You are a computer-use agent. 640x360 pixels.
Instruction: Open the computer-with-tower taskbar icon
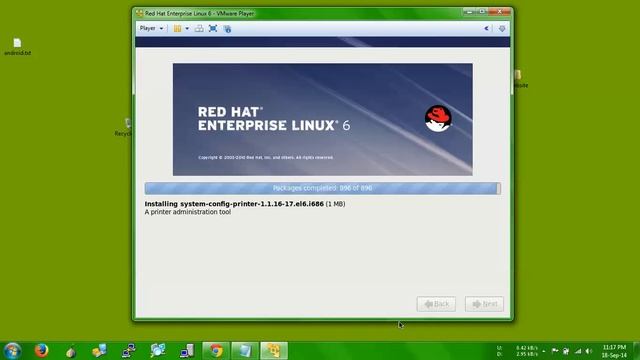coord(187,351)
